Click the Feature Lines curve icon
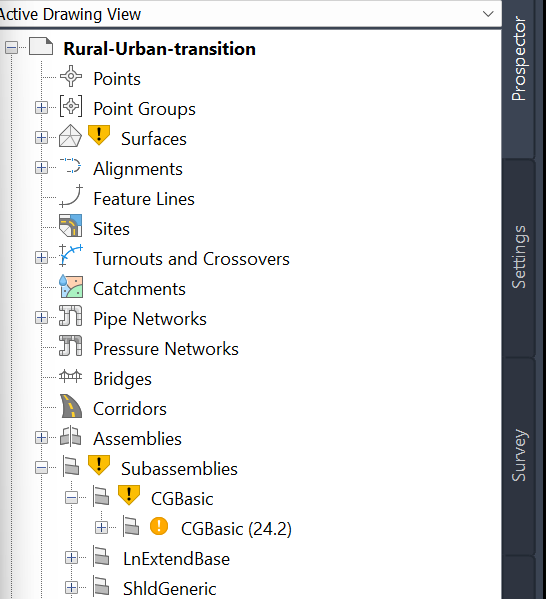This screenshot has width=546, height=599. 71,196
